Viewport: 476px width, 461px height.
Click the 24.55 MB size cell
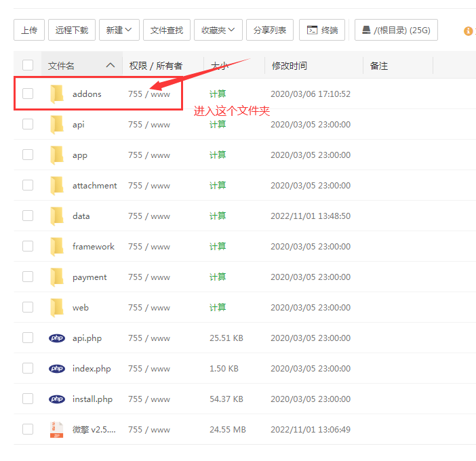(228, 429)
